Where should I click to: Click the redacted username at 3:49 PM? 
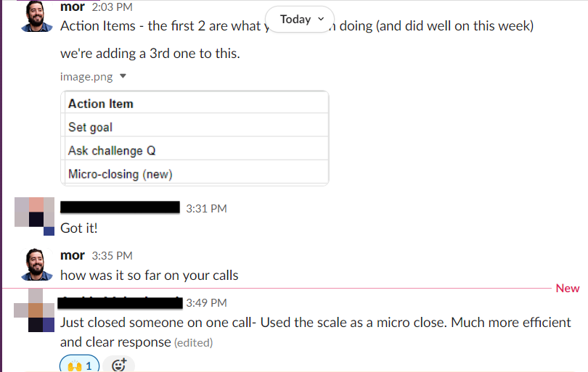pos(120,302)
